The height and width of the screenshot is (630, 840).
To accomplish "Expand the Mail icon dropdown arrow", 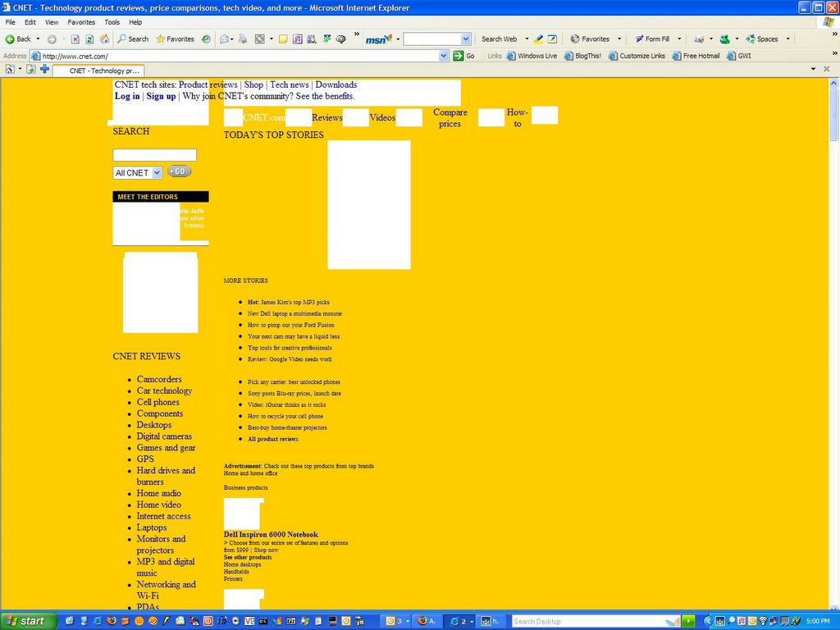I will coord(232,39).
